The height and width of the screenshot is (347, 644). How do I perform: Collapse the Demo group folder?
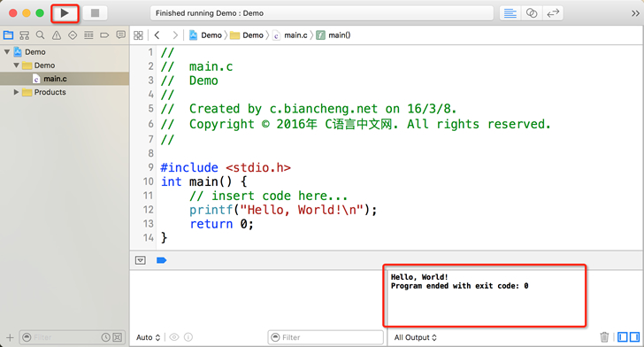pyautogui.click(x=17, y=66)
